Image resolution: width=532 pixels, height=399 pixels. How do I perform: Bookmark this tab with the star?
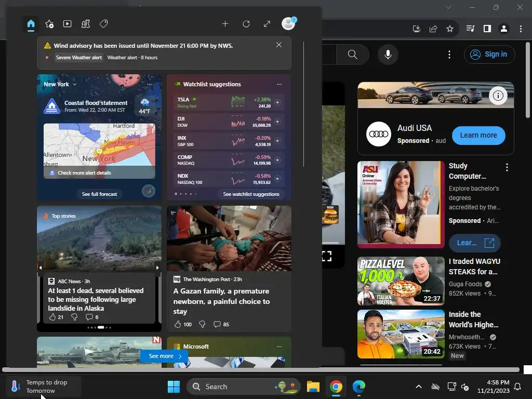click(x=450, y=29)
